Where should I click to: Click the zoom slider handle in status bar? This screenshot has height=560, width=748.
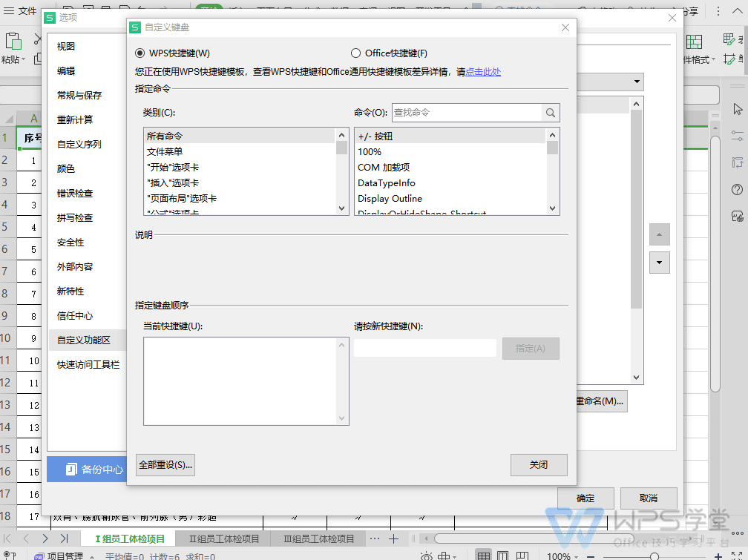click(x=654, y=556)
